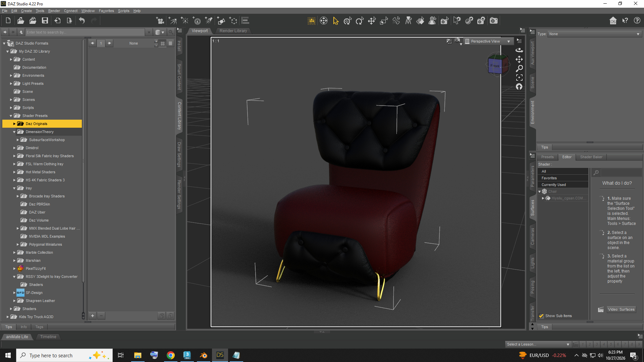Click the viewport orbit camera icon

pyautogui.click(x=519, y=50)
